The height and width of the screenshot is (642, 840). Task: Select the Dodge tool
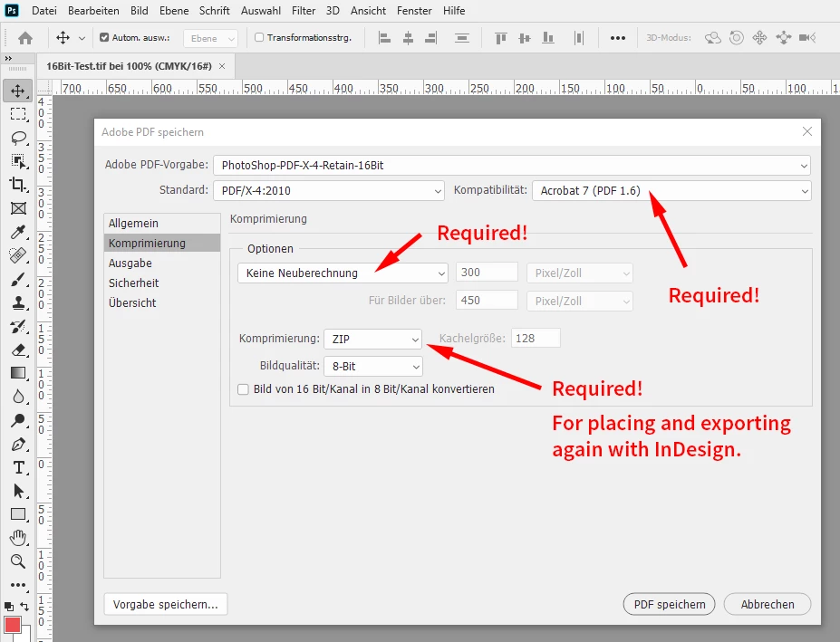pos(18,420)
